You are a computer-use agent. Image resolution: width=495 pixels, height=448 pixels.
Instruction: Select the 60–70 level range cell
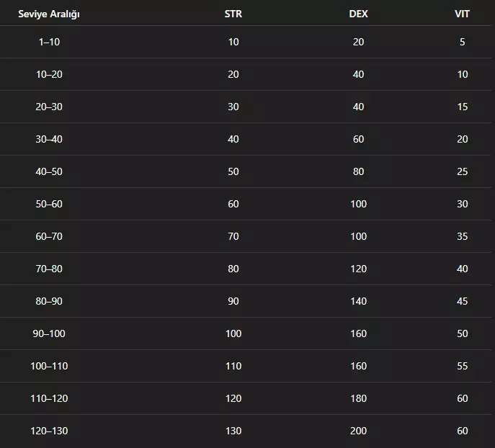(49, 236)
